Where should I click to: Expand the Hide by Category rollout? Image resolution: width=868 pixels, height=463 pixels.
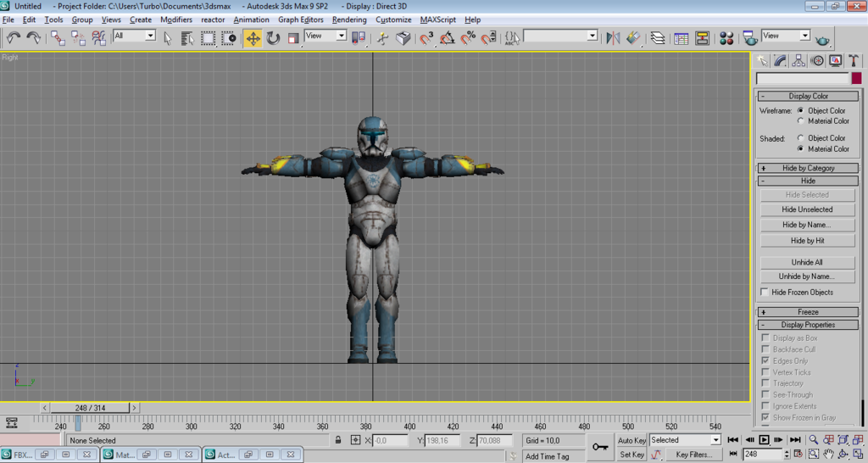[x=808, y=168]
